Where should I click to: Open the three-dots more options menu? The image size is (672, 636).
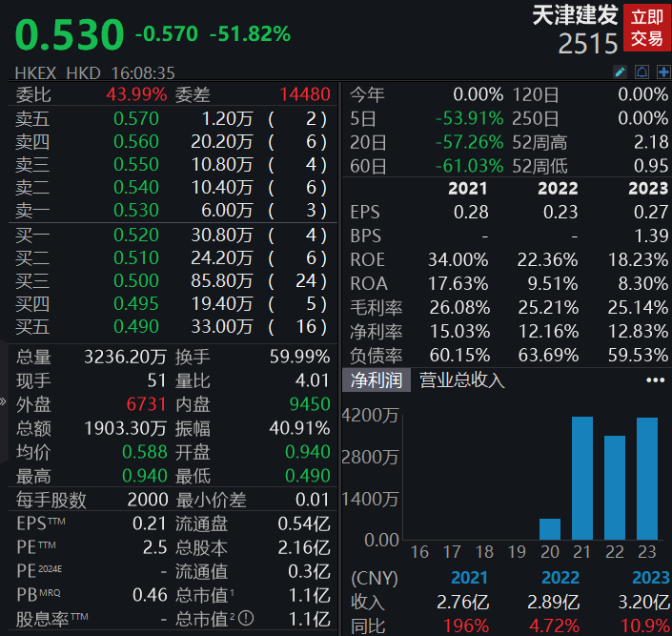[655, 380]
